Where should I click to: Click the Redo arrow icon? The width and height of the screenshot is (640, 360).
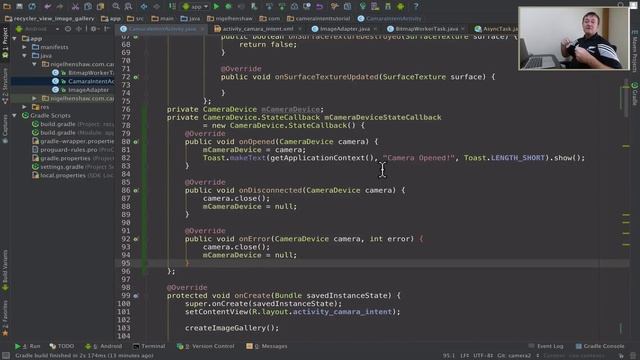pos(60,6)
